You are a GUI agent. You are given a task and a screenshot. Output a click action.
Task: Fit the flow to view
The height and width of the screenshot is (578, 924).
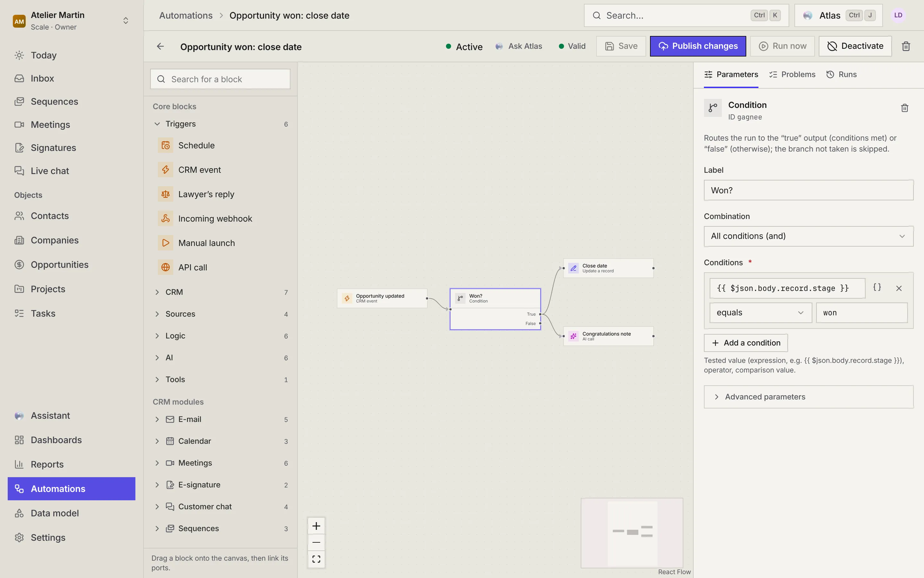click(316, 559)
